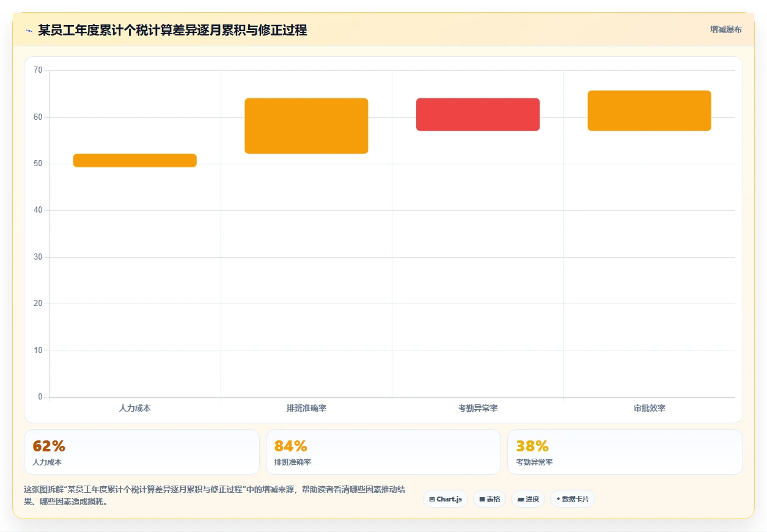Click the 审批效率 x-axis label

click(649, 408)
